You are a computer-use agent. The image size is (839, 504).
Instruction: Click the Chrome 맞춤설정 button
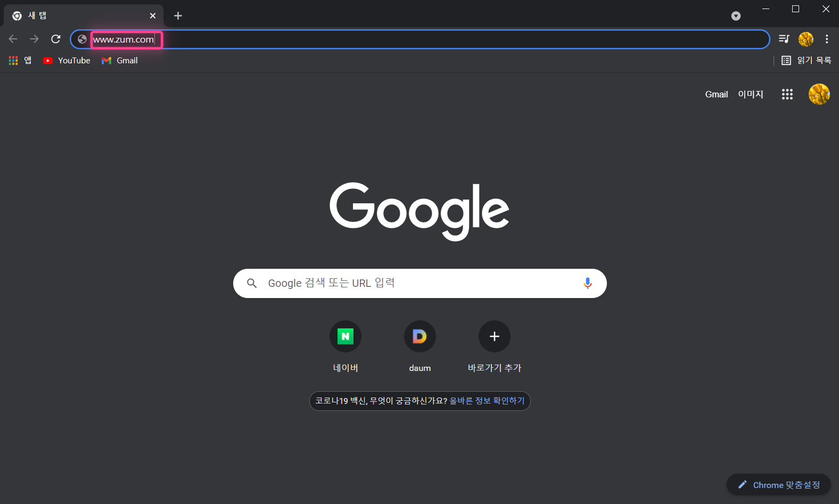(x=779, y=485)
